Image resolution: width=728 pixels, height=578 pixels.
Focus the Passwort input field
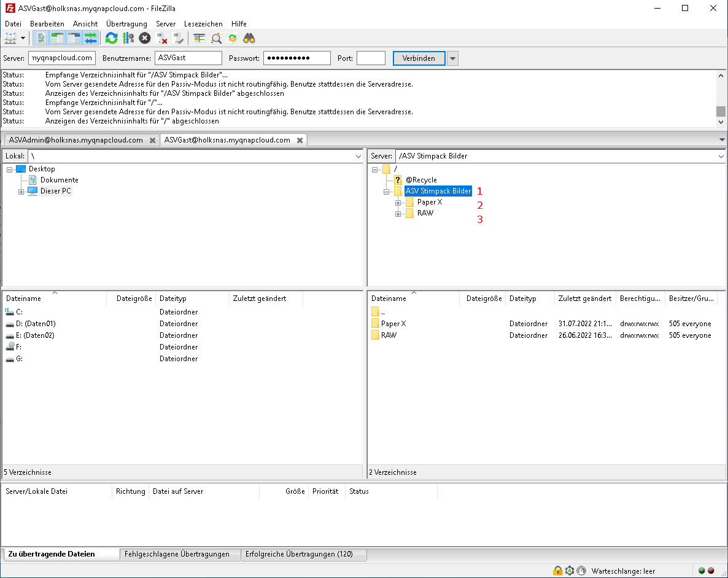(296, 58)
